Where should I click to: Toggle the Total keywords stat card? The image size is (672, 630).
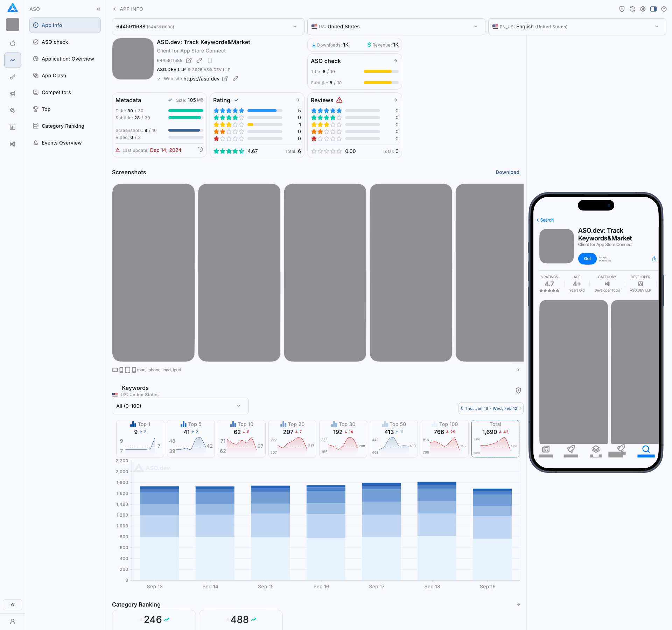[x=495, y=439]
